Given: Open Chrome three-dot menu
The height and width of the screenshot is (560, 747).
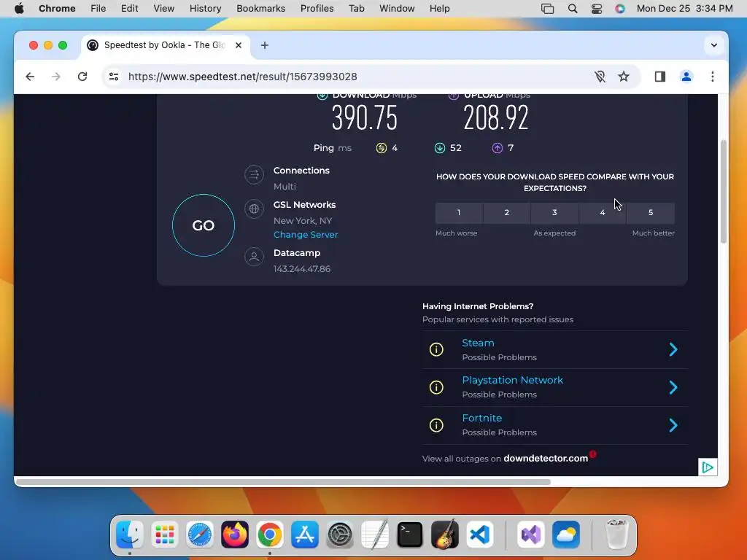Looking at the screenshot, I should pos(712,77).
